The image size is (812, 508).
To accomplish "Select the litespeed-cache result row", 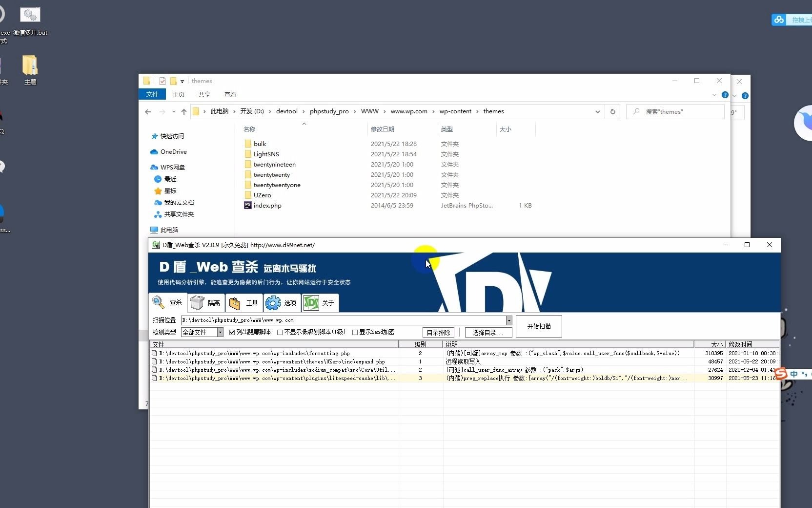I will 465,378.
